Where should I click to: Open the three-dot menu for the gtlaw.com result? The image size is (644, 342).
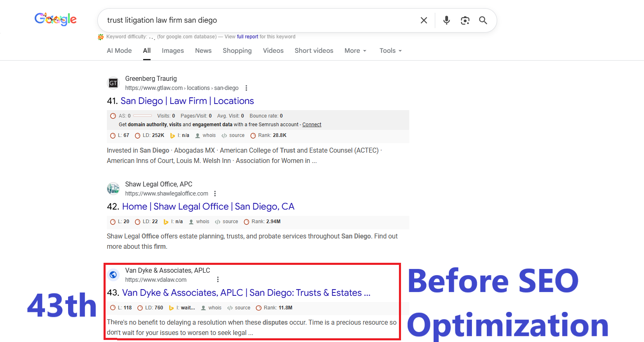tap(246, 88)
